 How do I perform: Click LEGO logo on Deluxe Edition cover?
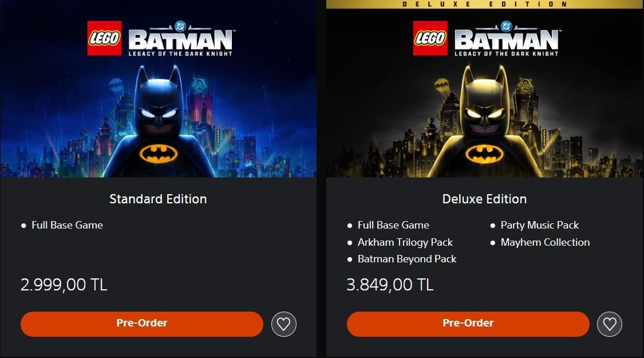(x=430, y=38)
